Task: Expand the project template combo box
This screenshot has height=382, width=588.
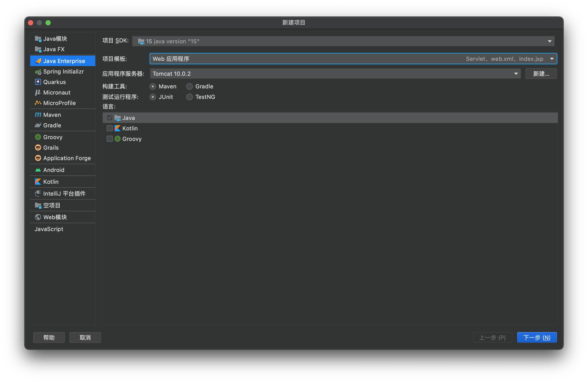Action: click(x=552, y=59)
